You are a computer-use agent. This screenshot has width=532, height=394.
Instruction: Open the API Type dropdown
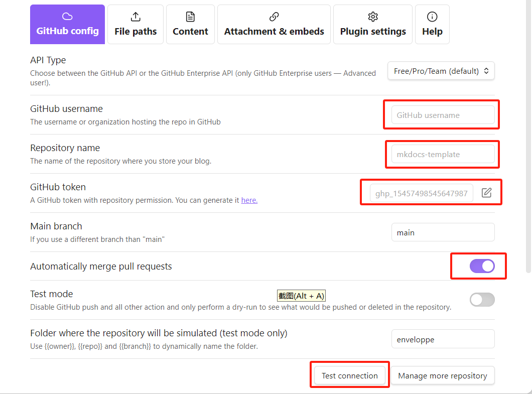point(441,71)
